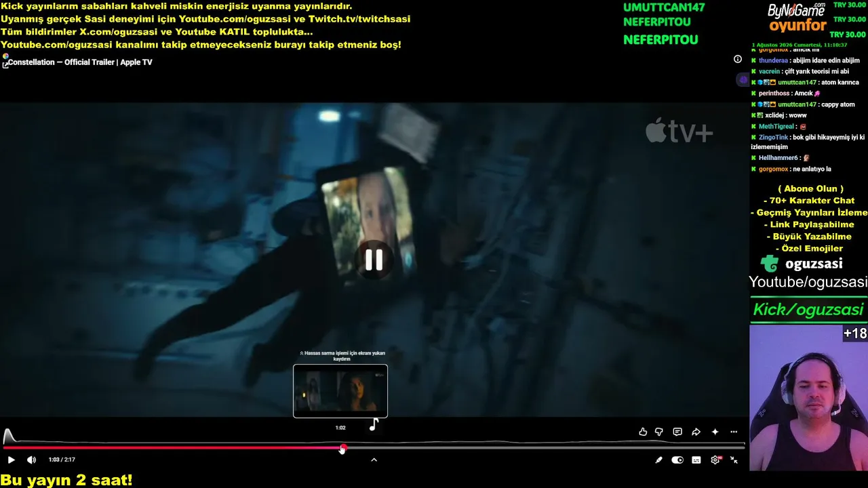This screenshot has height=488, width=868.
Task: Mute the video with the speaker icon
Action: click(31, 460)
